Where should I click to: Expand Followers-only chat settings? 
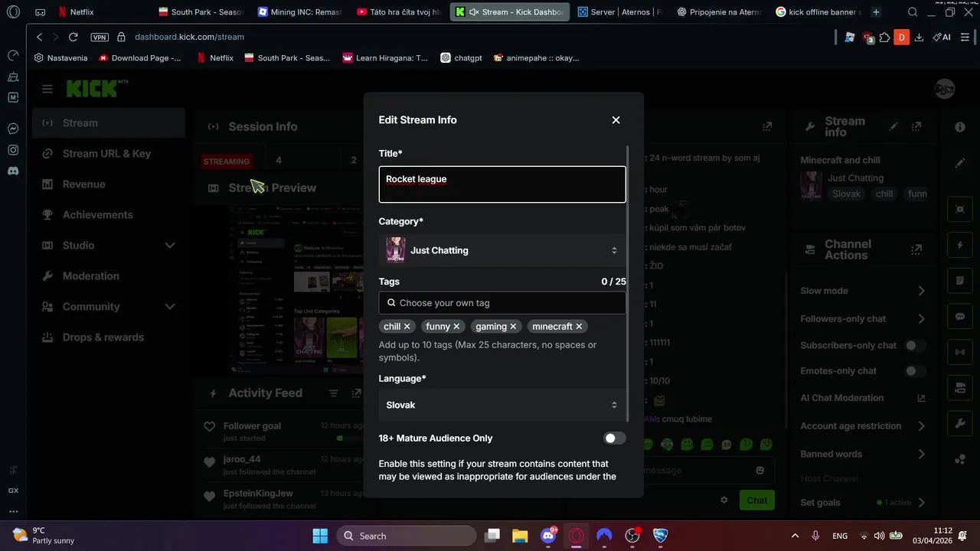[x=921, y=319]
